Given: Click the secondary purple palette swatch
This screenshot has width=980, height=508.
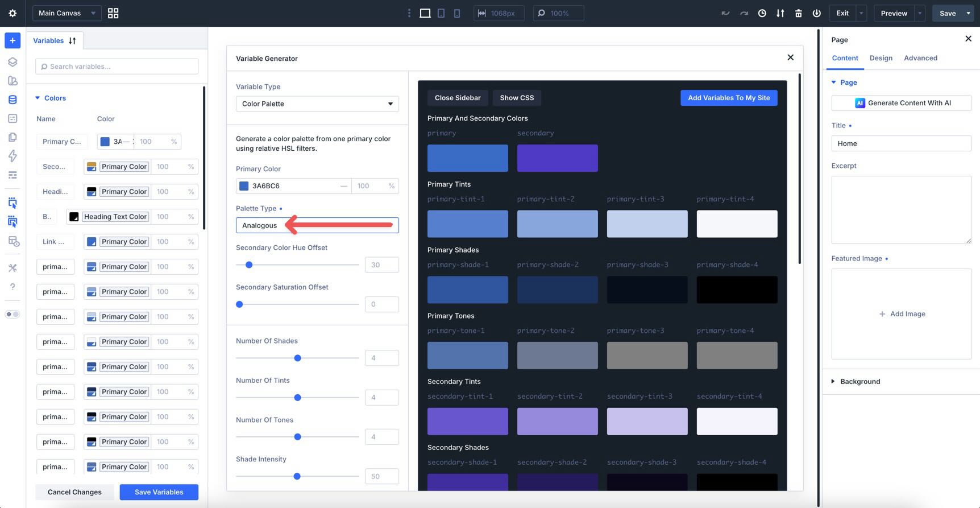Looking at the screenshot, I should 557,158.
